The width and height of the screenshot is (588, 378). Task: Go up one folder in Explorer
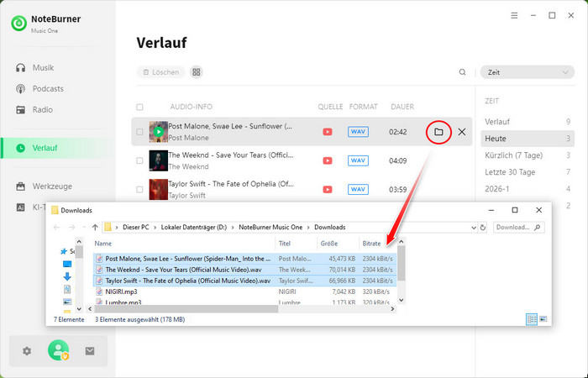click(x=95, y=228)
